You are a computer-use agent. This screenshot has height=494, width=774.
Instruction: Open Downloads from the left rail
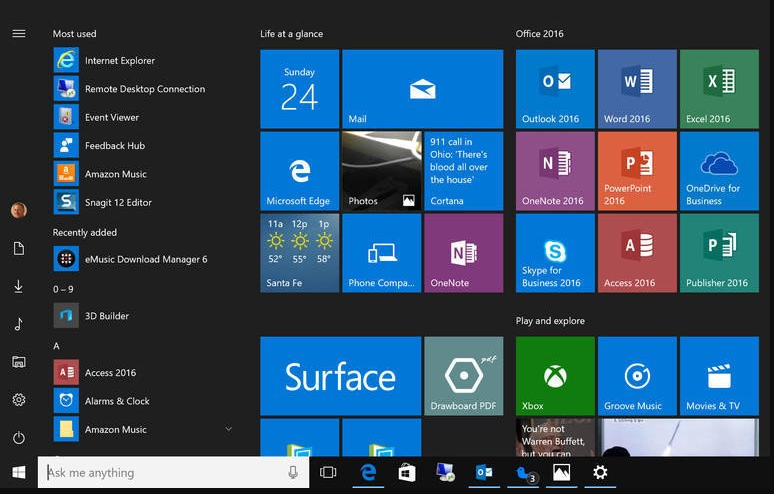point(19,286)
